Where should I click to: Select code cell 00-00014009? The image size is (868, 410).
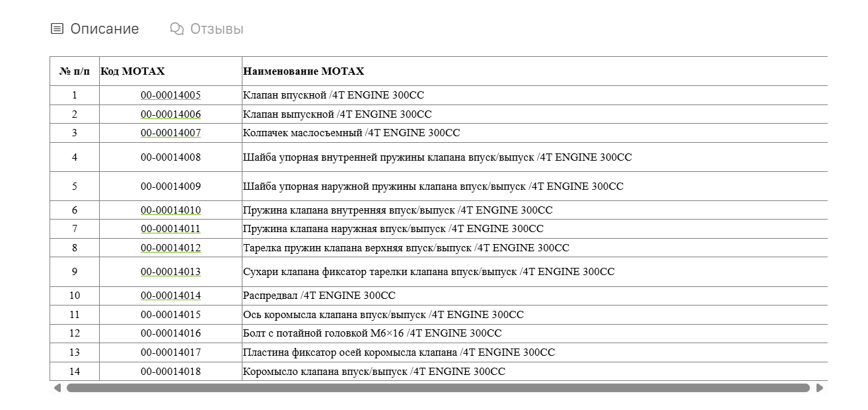(x=170, y=186)
